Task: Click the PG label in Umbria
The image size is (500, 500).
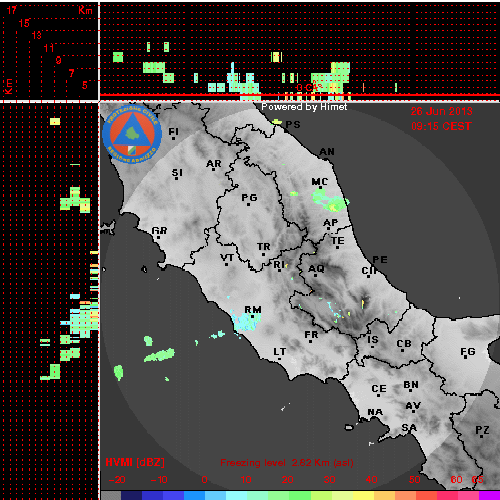Action: point(249,198)
